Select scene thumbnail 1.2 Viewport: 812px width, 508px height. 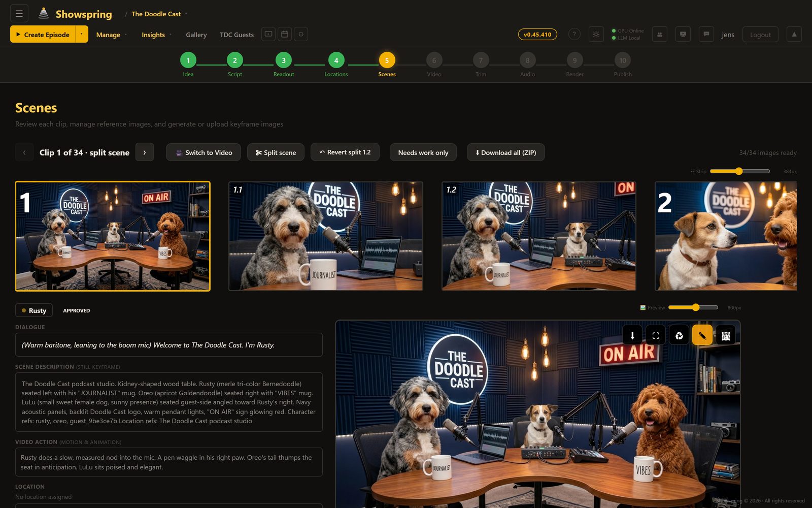pos(539,236)
